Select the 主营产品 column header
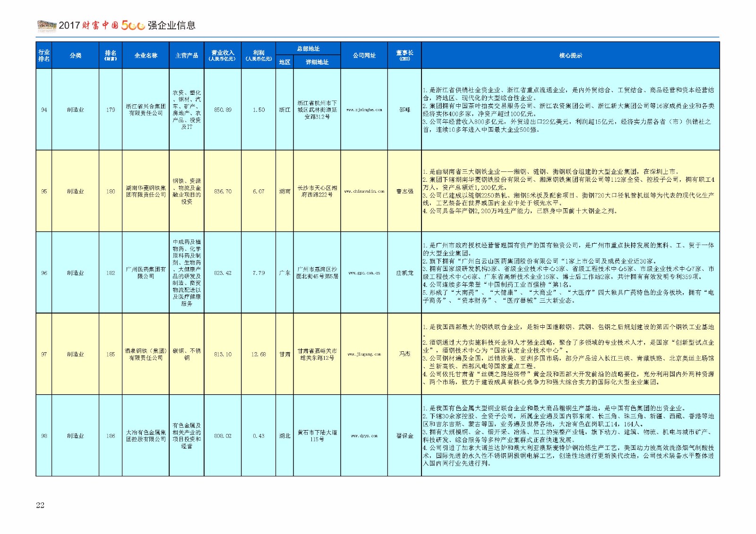 point(187,55)
